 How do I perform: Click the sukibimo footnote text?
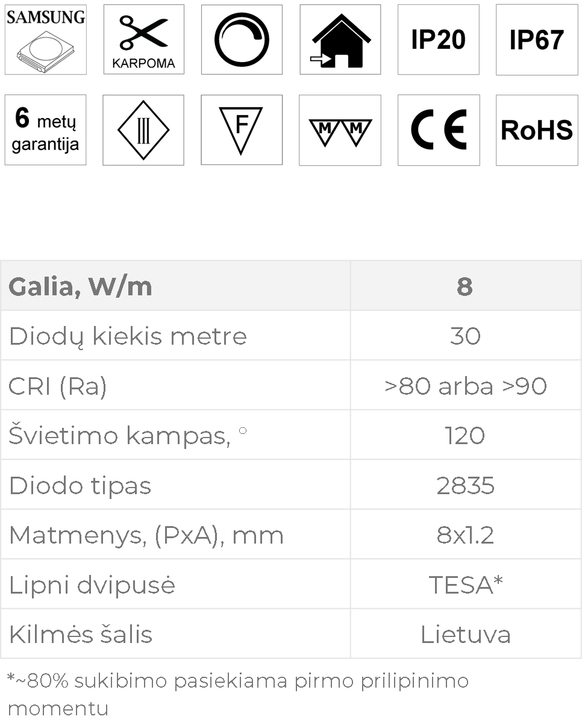[238, 694]
